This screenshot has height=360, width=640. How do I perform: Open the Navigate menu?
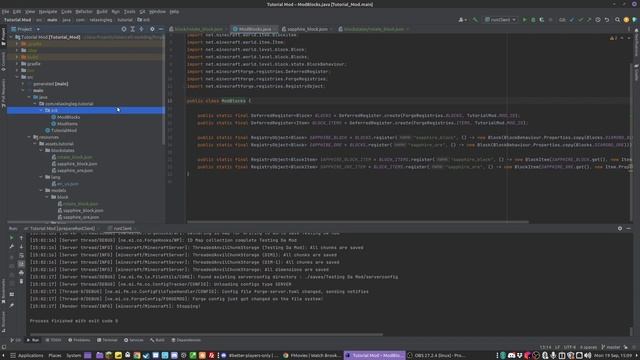48,12
